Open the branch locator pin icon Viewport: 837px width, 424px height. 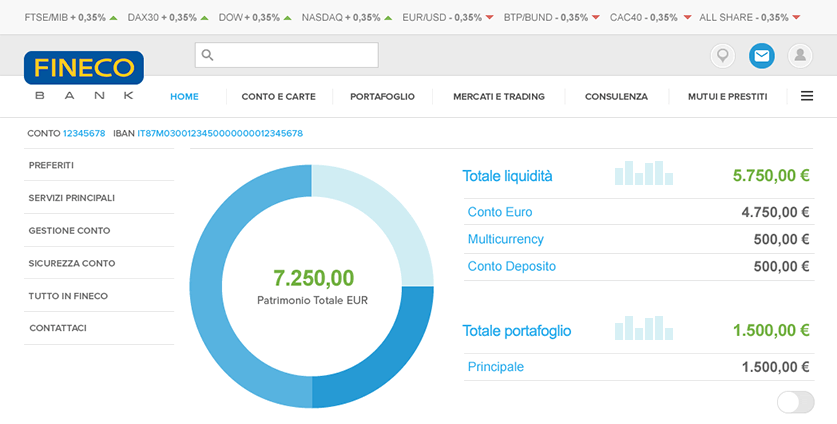click(722, 56)
